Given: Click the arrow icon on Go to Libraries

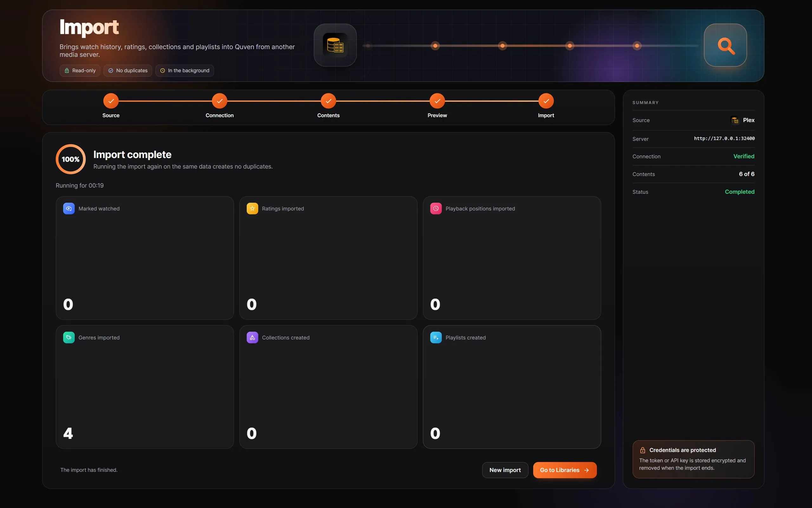Looking at the screenshot, I should click(586, 470).
